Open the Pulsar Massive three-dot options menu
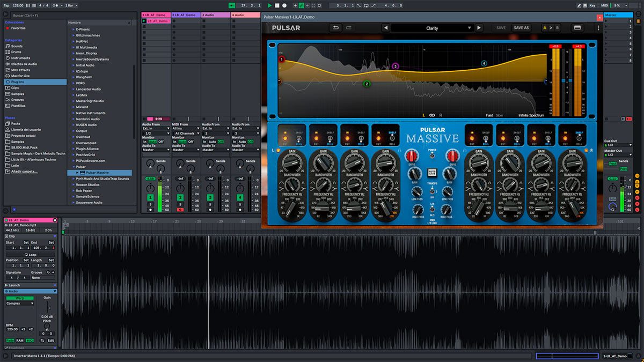644x362 pixels. pyautogui.click(x=598, y=28)
